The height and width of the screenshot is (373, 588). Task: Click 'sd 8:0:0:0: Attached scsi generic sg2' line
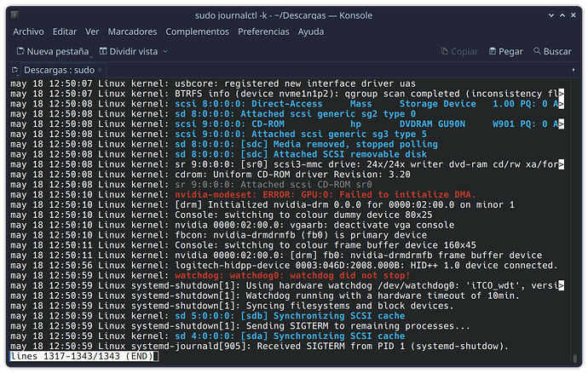213,114
